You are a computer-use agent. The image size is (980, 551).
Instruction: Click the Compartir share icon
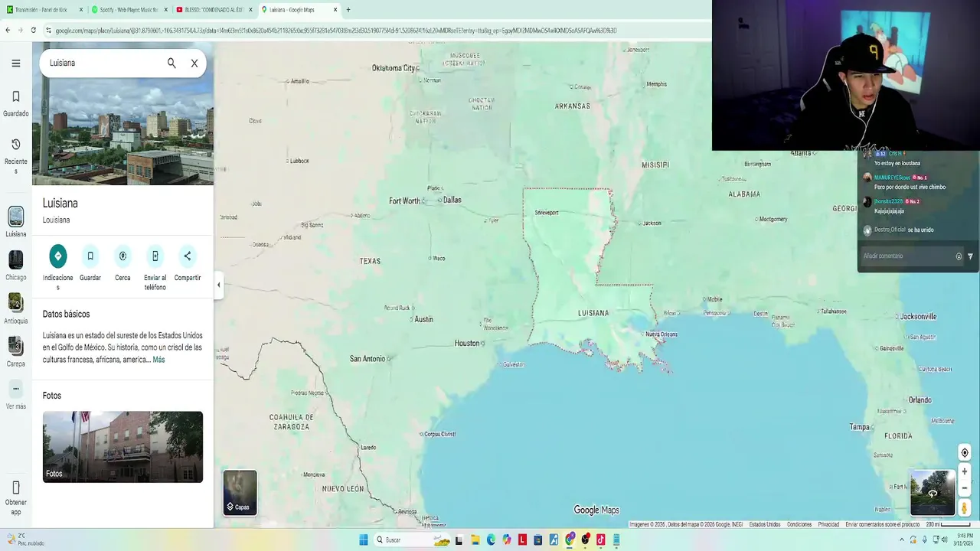coord(188,256)
